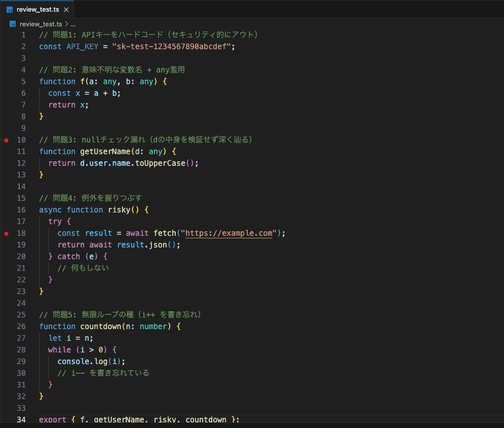Select the review_test.ts editor tab

(x=37, y=9)
